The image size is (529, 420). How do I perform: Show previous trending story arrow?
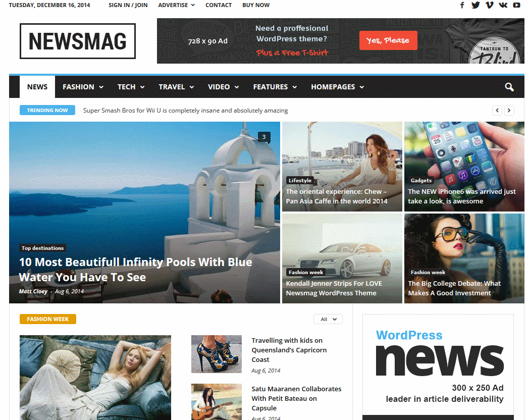497,111
